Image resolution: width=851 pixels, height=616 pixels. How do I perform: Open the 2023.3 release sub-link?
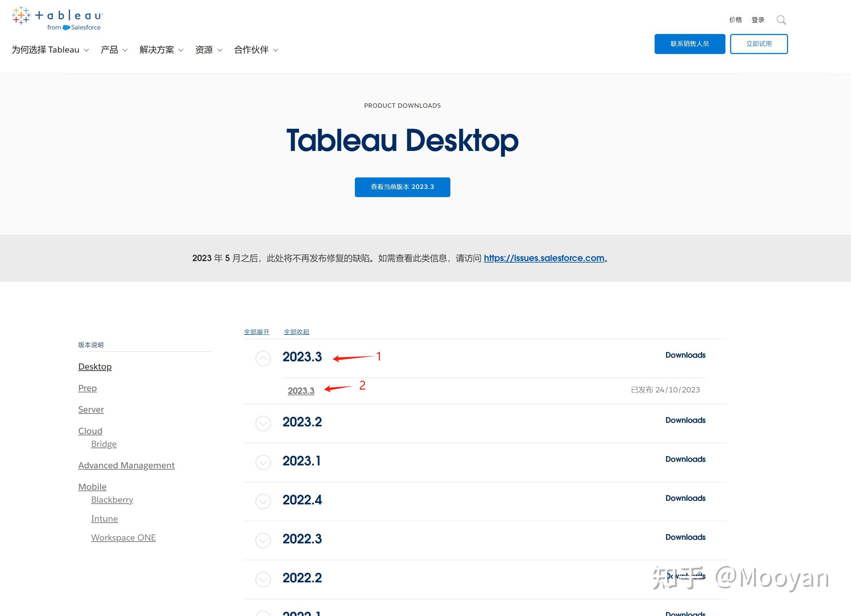pos(301,391)
